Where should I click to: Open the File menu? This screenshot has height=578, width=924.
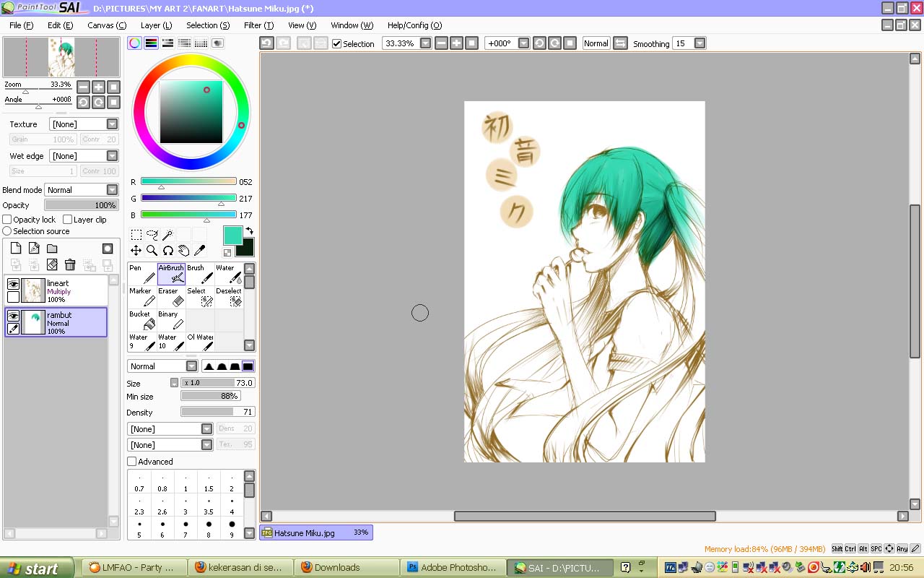coord(21,25)
